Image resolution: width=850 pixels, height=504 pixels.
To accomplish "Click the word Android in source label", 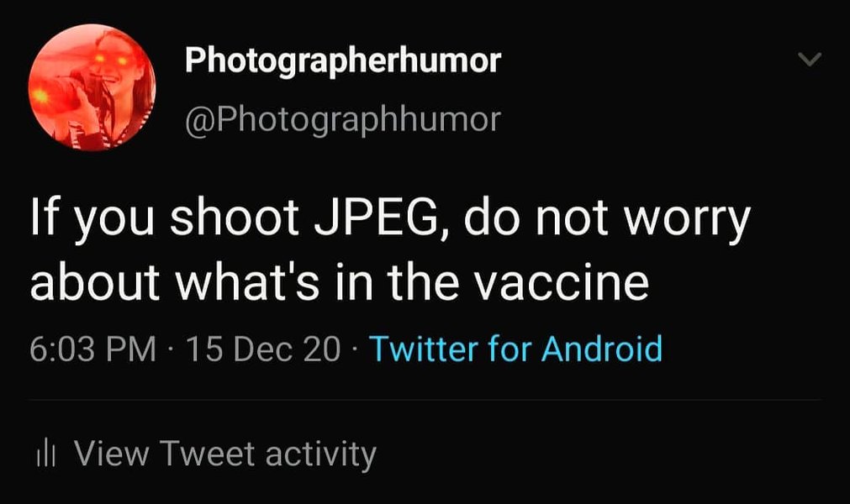I will [601, 348].
